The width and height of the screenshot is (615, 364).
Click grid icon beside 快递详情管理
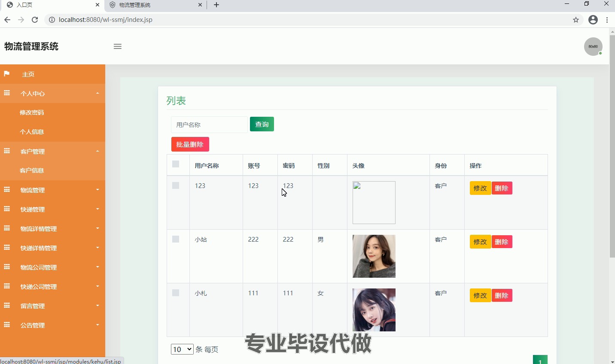pos(7,248)
